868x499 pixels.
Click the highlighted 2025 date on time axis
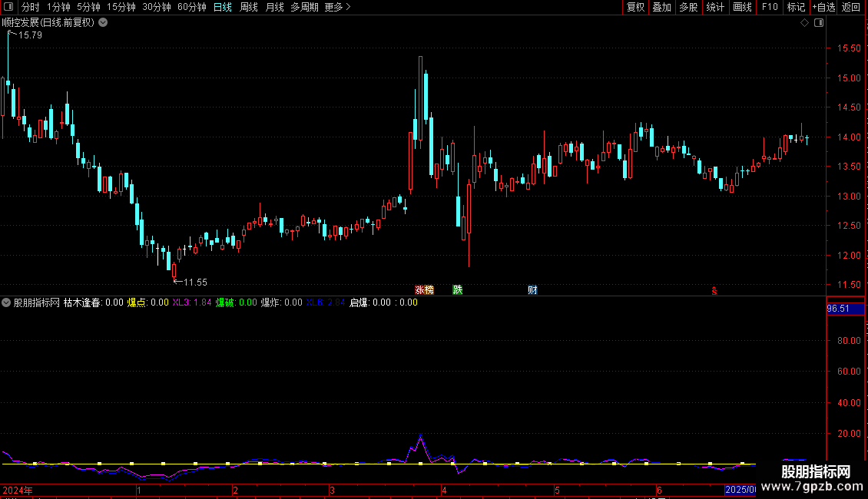pyautogui.click(x=740, y=490)
